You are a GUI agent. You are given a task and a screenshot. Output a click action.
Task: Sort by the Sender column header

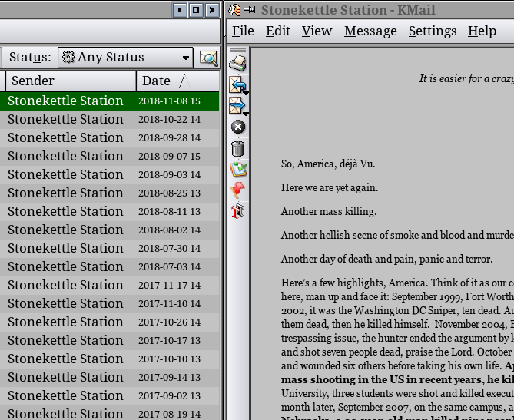(71, 81)
